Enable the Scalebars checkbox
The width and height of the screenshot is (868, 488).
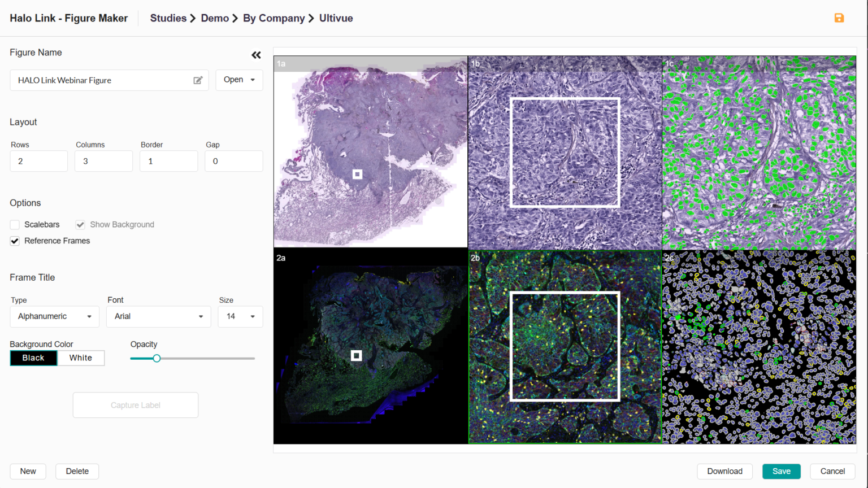click(x=15, y=225)
